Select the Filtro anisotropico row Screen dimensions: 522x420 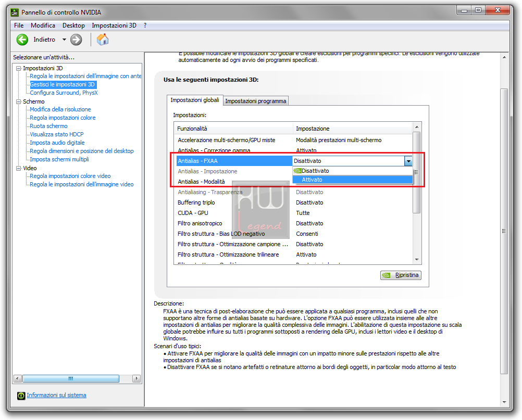pyautogui.click(x=293, y=223)
